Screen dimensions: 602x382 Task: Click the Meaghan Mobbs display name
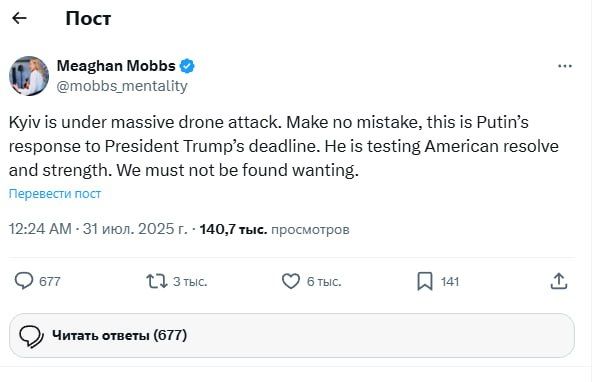coord(116,66)
